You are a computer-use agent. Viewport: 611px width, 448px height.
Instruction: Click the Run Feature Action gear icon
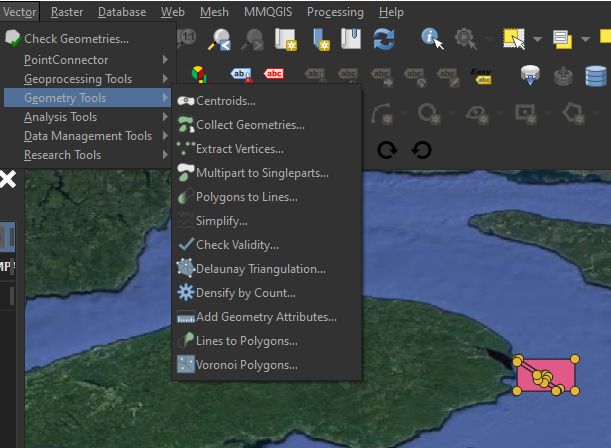click(x=465, y=39)
